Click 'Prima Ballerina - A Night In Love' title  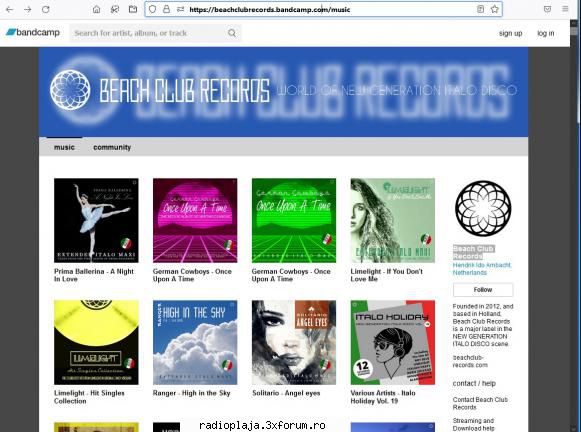pos(94,275)
